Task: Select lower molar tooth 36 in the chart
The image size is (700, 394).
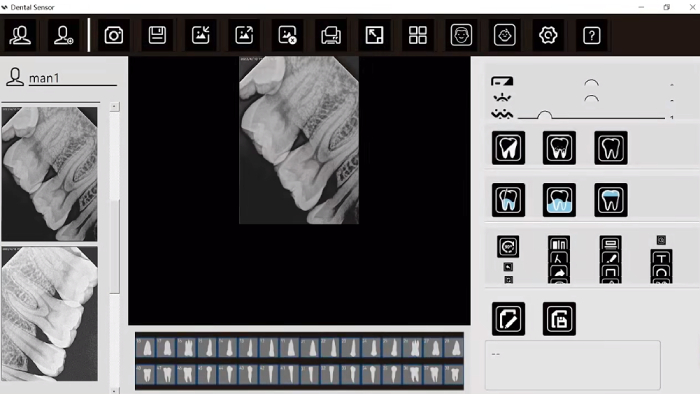Action: coord(413,375)
